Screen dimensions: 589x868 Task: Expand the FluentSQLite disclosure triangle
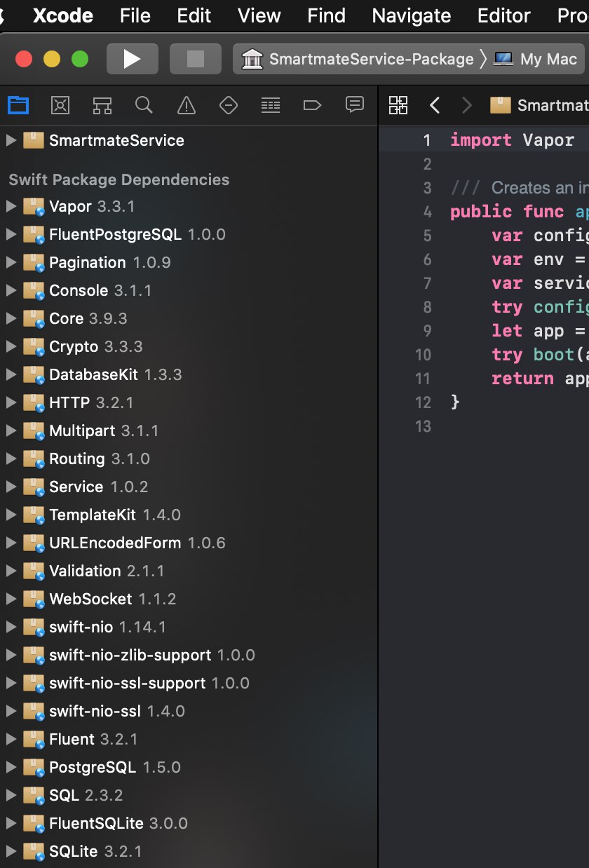pos(11,823)
